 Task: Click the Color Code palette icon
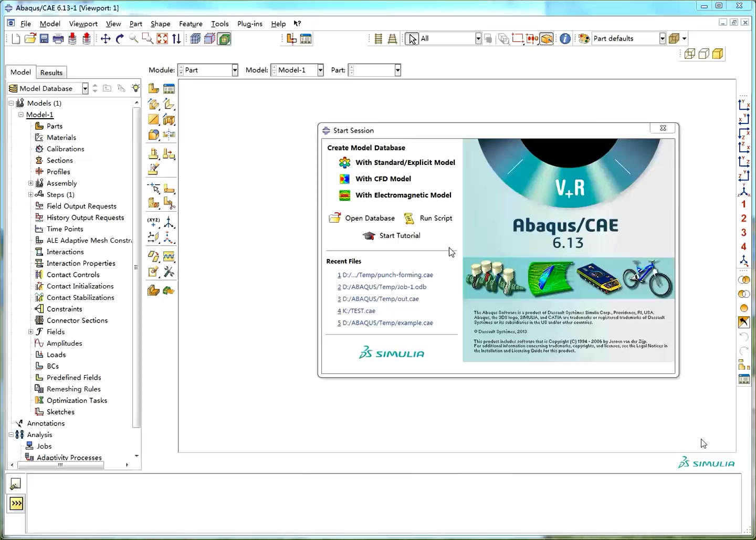pyautogui.click(x=584, y=38)
